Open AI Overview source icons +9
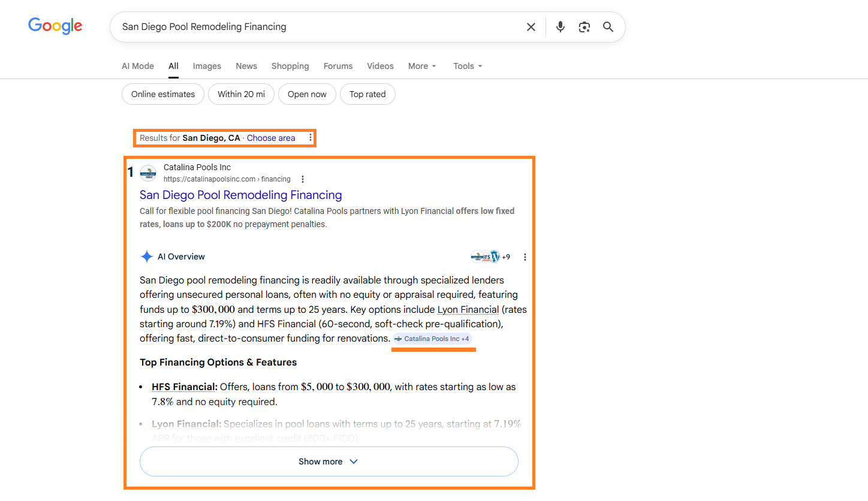This screenshot has width=868, height=501. tap(490, 257)
